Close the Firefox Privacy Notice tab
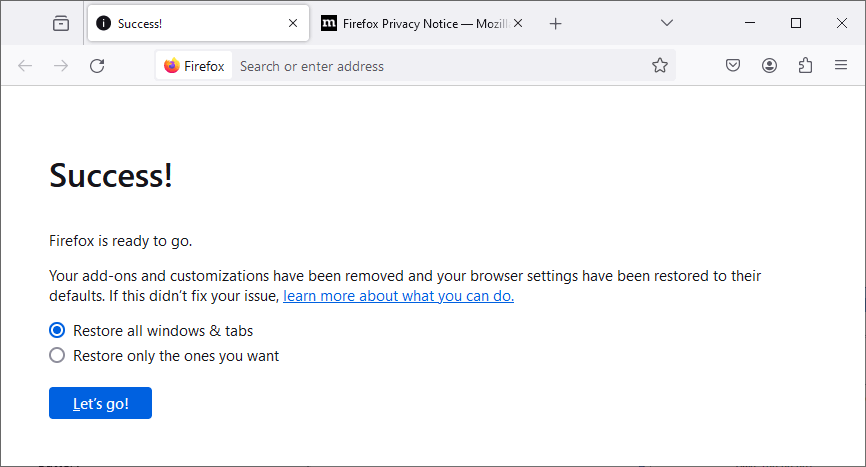Image resolution: width=866 pixels, height=467 pixels. pos(518,23)
